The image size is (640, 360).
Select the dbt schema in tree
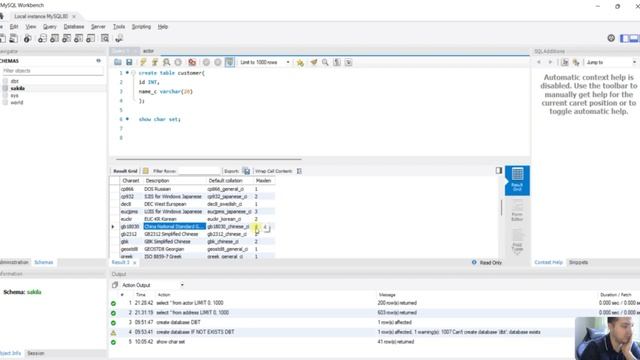point(15,81)
